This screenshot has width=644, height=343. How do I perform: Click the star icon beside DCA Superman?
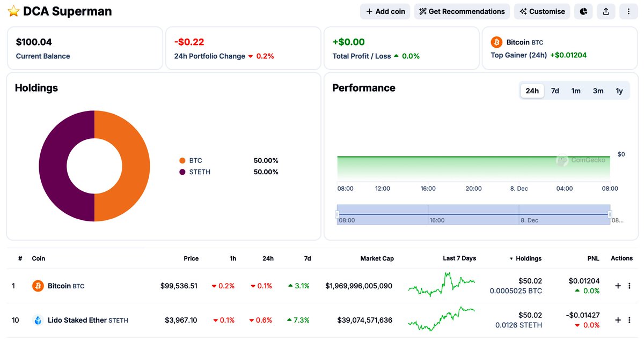click(13, 11)
